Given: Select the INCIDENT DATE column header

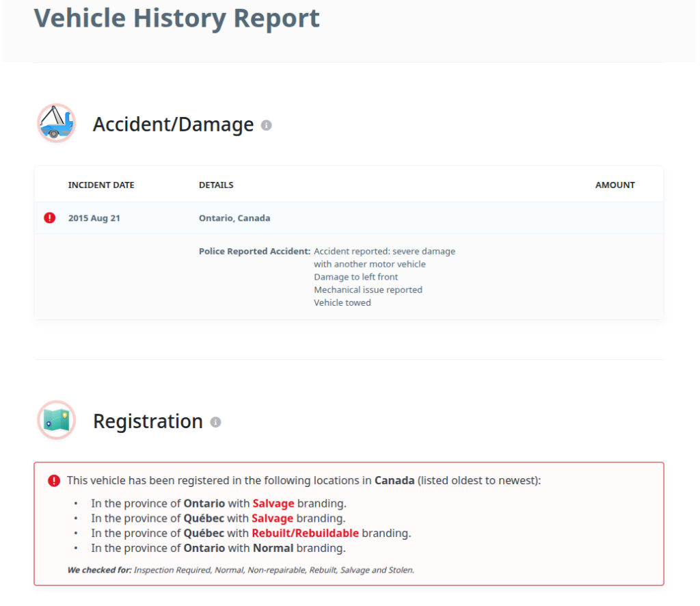Looking at the screenshot, I should pos(101,185).
